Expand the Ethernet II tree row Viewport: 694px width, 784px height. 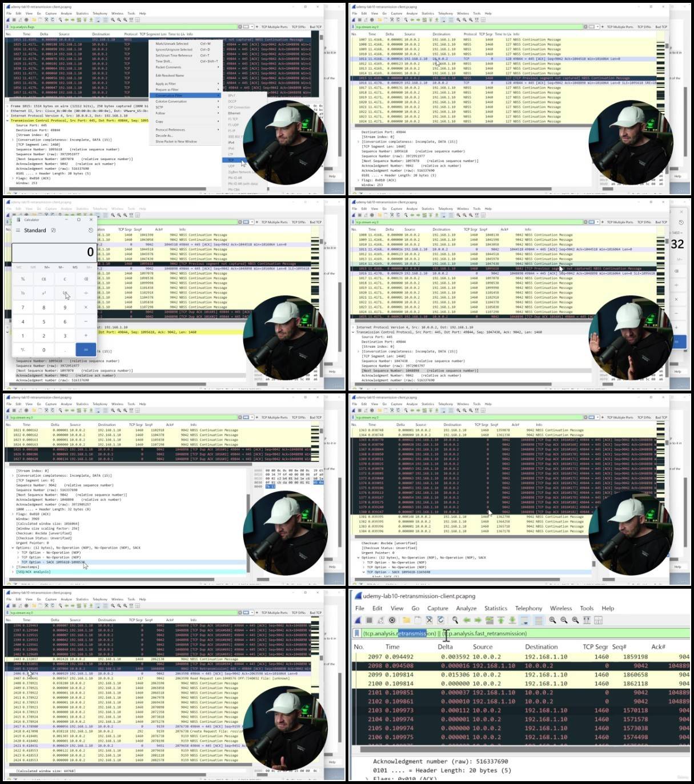8,111
